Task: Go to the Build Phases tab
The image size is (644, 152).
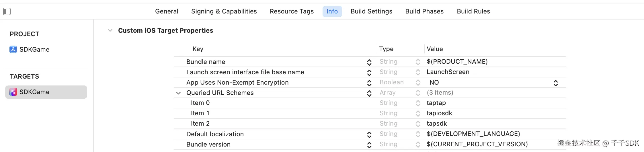Action: click(x=424, y=11)
